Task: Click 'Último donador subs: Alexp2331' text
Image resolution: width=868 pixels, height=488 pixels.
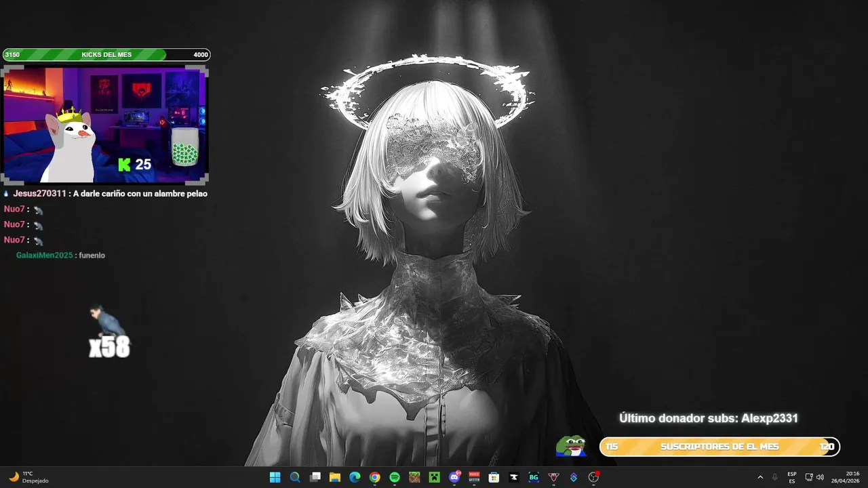Action: point(709,418)
